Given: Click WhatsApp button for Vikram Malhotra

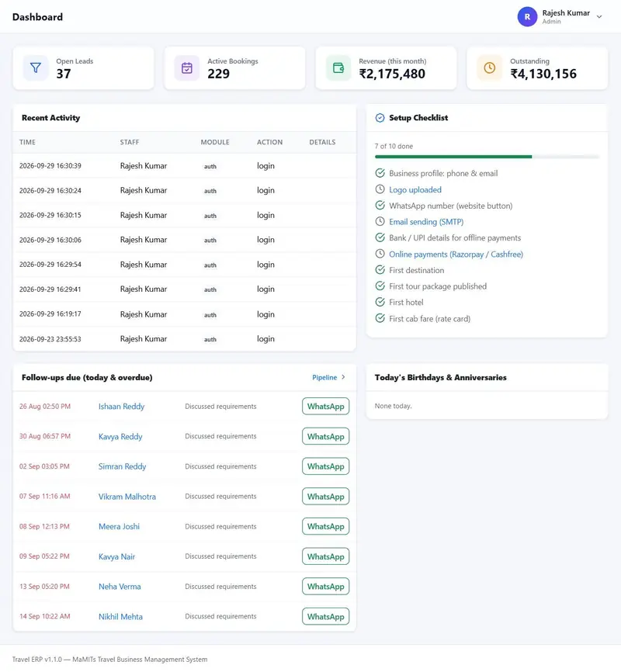Looking at the screenshot, I should point(325,497).
